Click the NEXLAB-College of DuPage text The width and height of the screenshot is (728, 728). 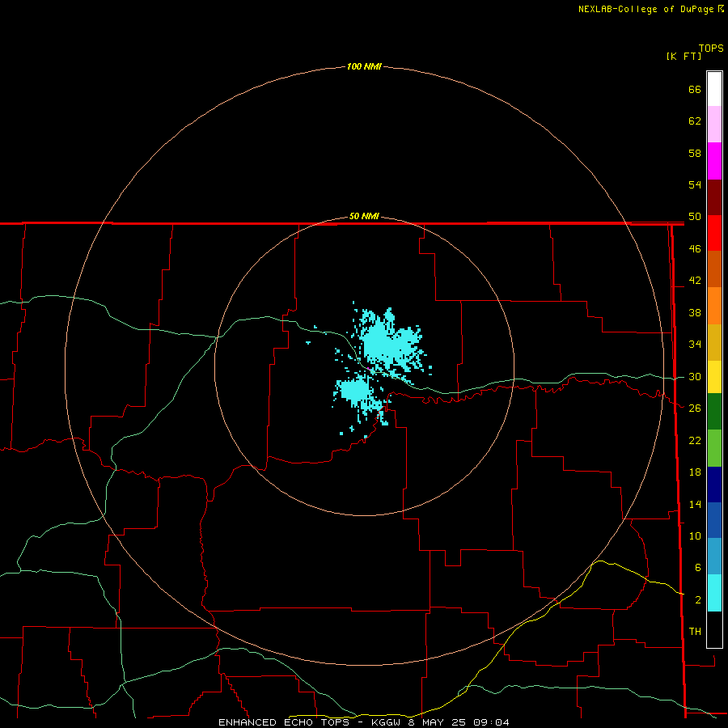[646, 9]
